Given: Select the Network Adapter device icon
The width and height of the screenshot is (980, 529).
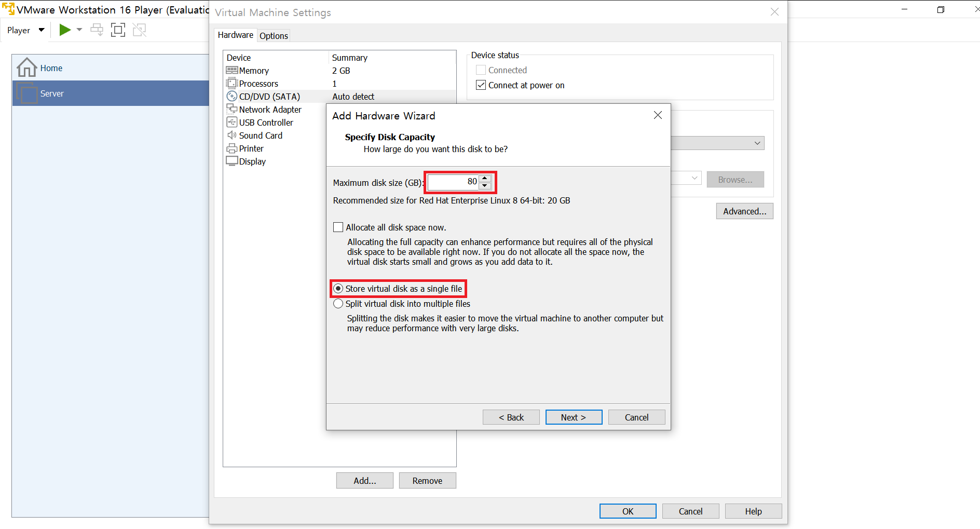Looking at the screenshot, I should pyautogui.click(x=232, y=109).
